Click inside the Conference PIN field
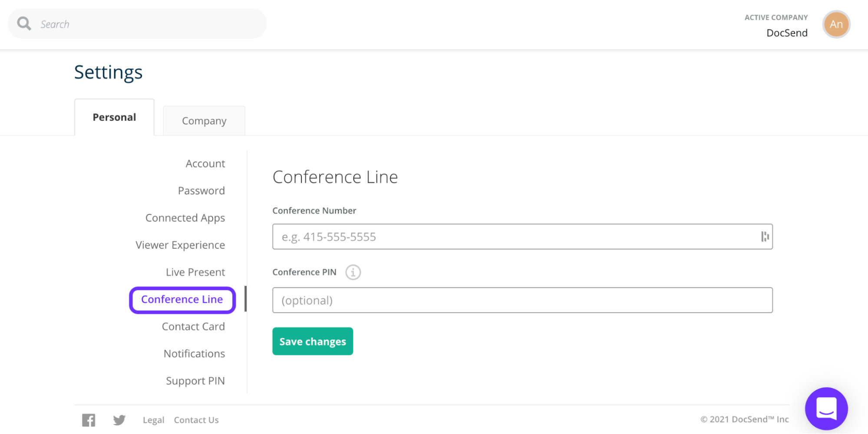Screen dimensions: 868x434 click(x=478, y=300)
